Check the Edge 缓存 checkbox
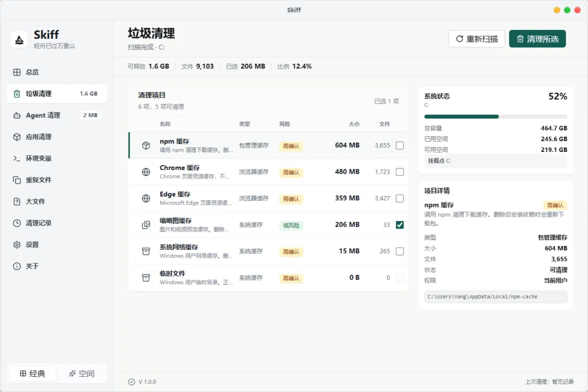 pos(400,198)
